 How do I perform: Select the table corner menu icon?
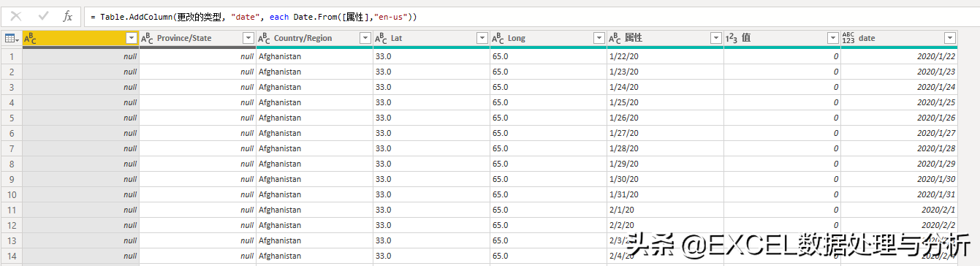click(x=11, y=38)
